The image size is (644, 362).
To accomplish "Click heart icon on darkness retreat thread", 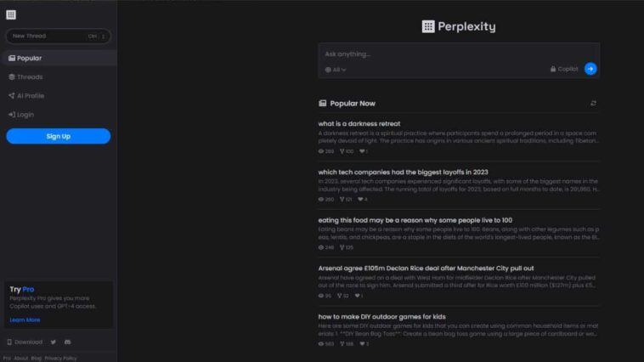I will click(x=362, y=151).
